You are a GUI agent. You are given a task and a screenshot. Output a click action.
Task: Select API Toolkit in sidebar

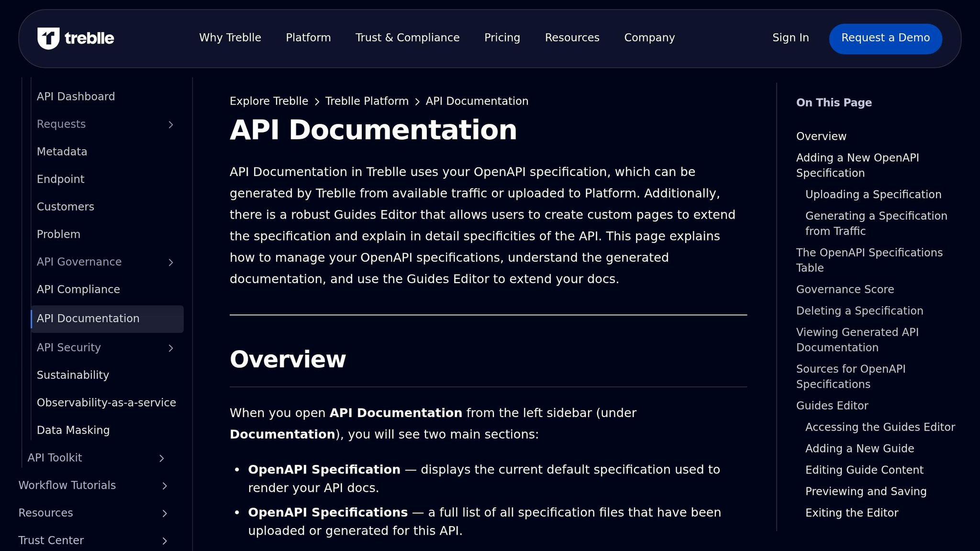point(55,458)
